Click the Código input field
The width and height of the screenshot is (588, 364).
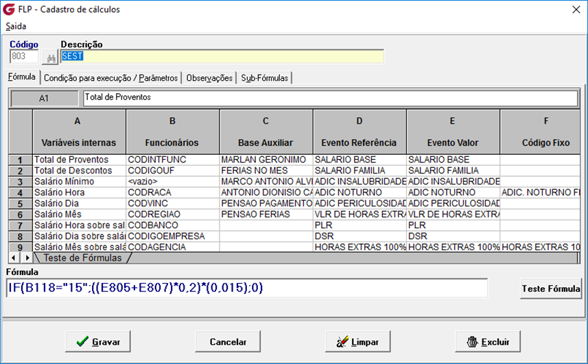24,56
